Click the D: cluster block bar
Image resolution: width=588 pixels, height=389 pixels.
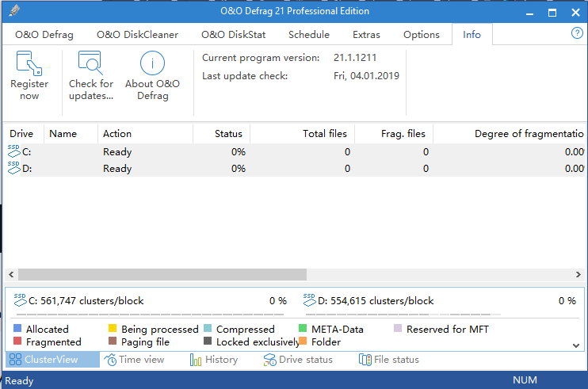403,315
